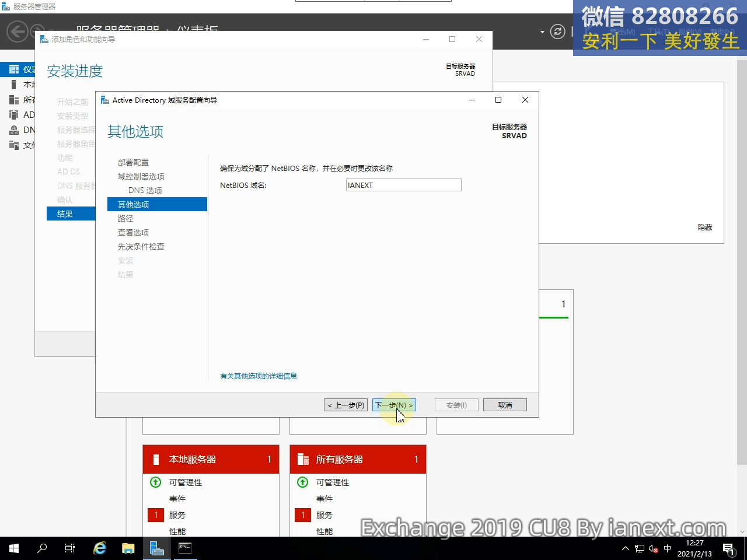Click 事件 under 本地服务器 tile
Screen dimensions: 747x560
click(177, 499)
